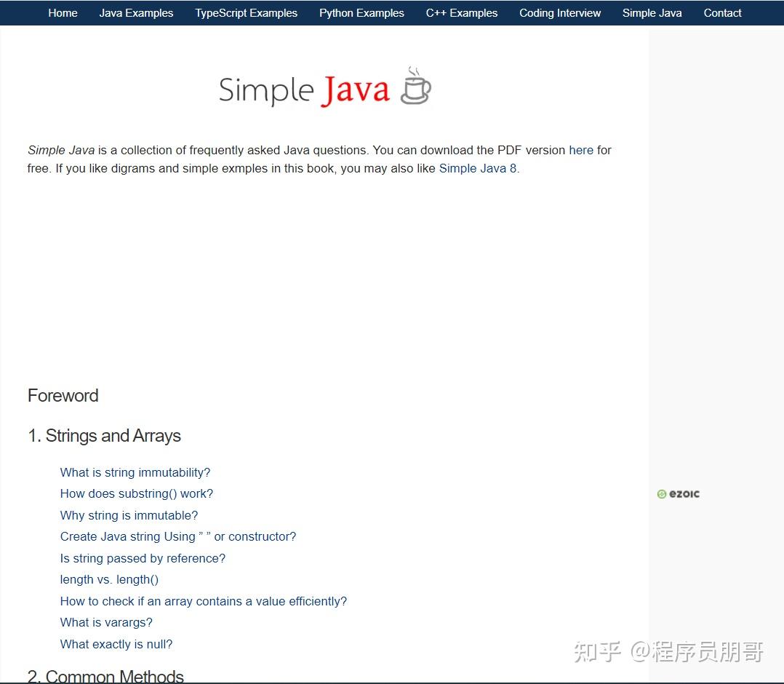Open the Python Examples section

[361, 12]
